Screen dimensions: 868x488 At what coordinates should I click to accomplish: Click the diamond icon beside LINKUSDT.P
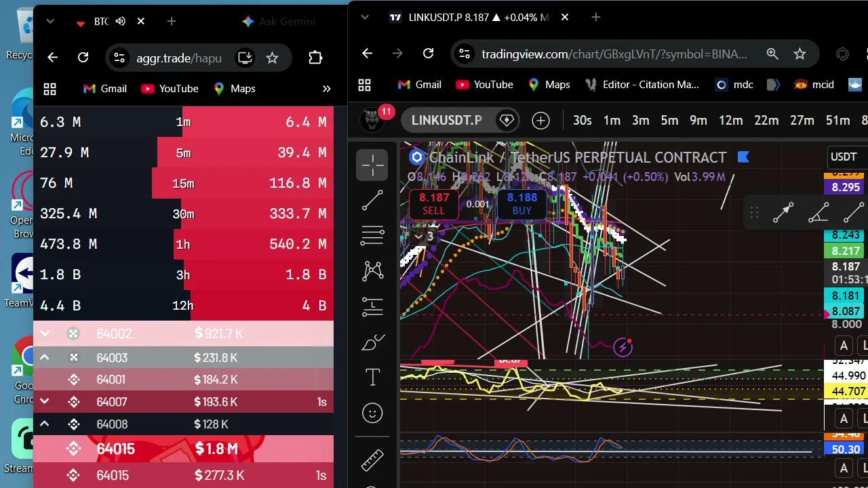[507, 121]
